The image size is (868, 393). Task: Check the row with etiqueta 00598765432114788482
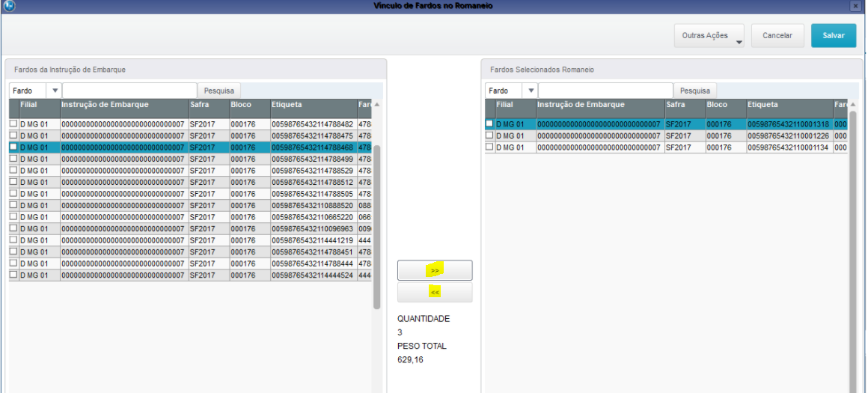click(x=13, y=124)
